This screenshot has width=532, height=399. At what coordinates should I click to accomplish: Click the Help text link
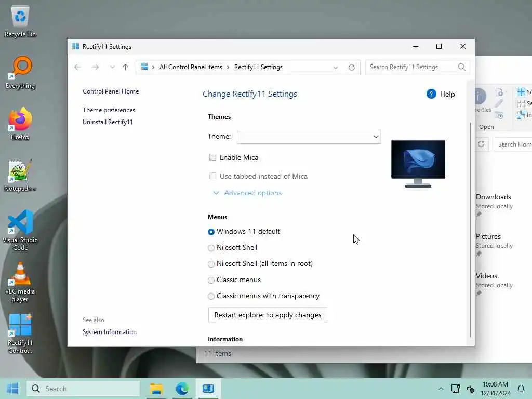coord(447,95)
